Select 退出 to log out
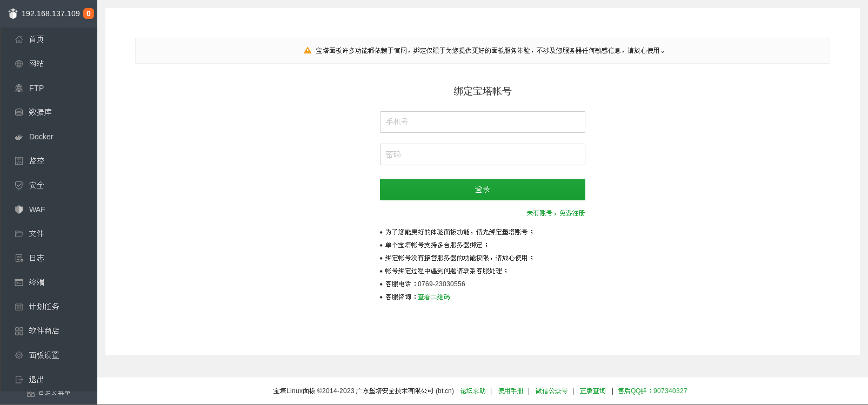The height and width of the screenshot is (405, 868). pyautogui.click(x=49, y=380)
